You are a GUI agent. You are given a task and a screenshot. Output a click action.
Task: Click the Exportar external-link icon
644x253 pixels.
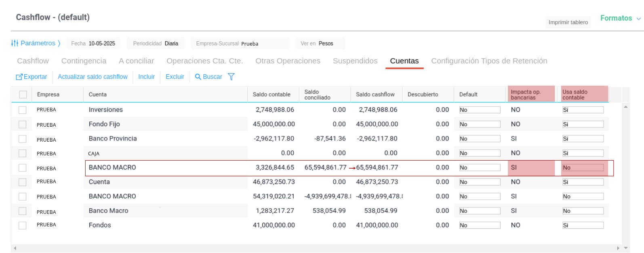pyautogui.click(x=19, y=77)
